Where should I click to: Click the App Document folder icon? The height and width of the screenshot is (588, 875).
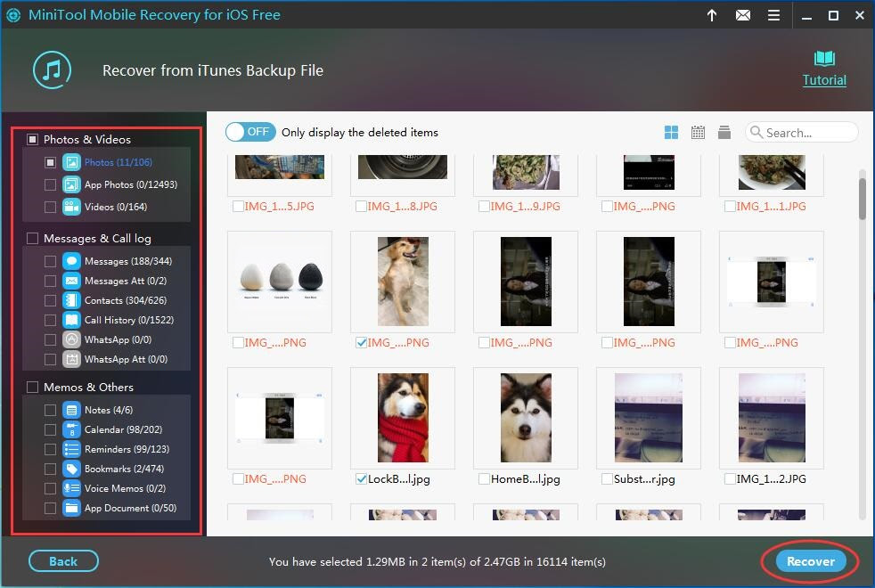tap(71, 508)
